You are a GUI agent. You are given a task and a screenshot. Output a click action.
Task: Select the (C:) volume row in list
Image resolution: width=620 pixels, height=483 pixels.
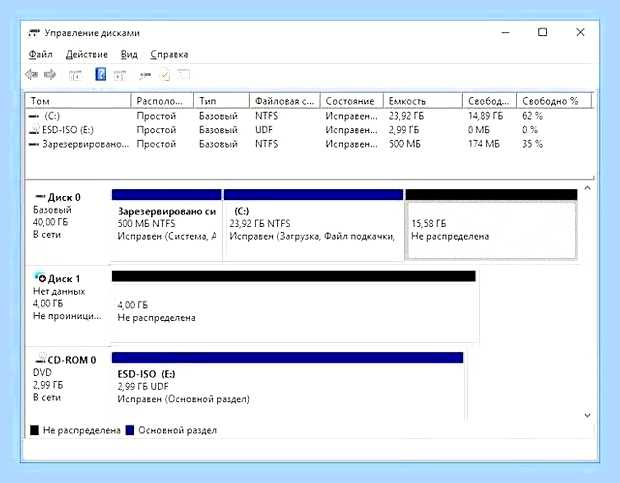[x=309, y=116]
